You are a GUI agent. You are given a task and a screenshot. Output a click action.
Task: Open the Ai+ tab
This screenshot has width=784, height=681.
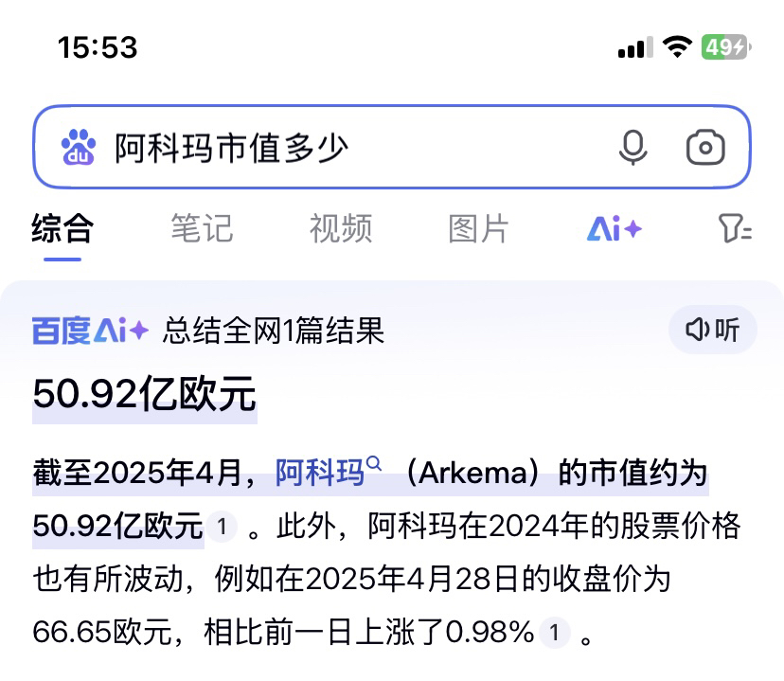point(615,229)
